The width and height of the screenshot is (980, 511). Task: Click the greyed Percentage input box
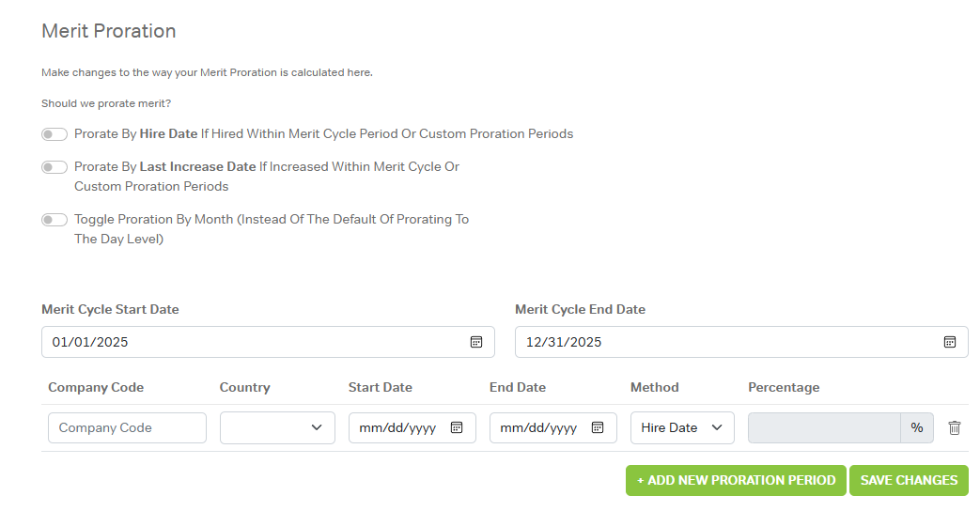click(x=824, y=427)
